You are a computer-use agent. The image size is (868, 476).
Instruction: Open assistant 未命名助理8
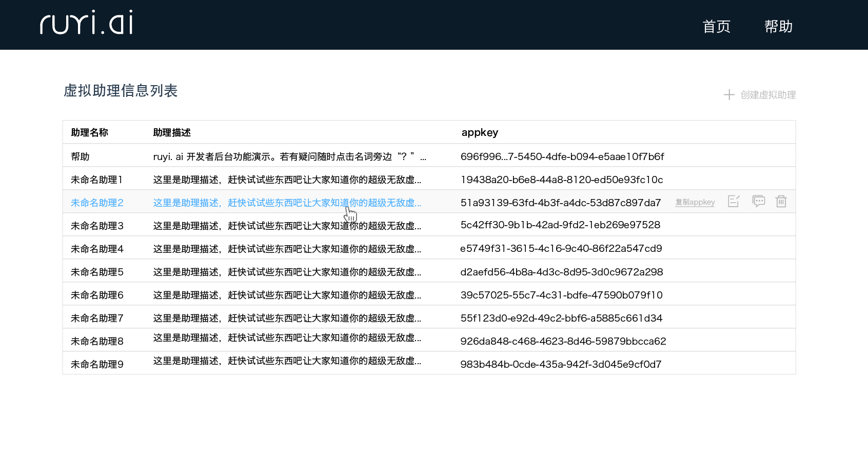coord(97,341)
